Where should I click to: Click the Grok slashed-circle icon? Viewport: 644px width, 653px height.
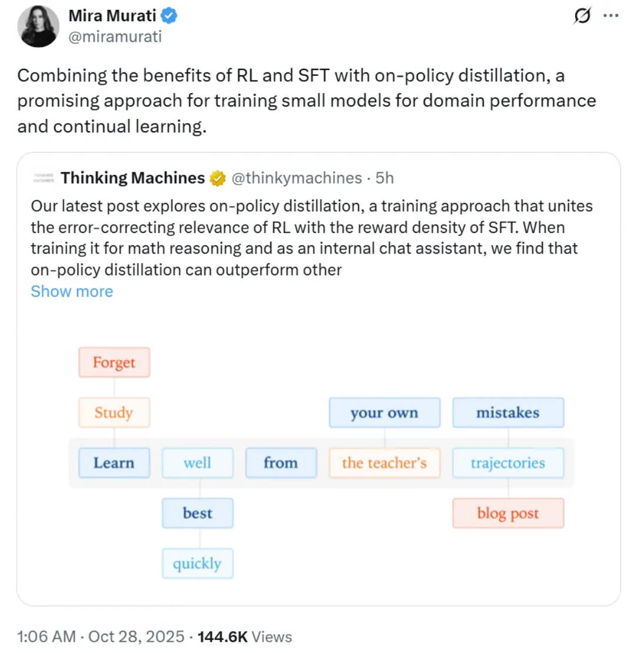[x=582, y=16]
